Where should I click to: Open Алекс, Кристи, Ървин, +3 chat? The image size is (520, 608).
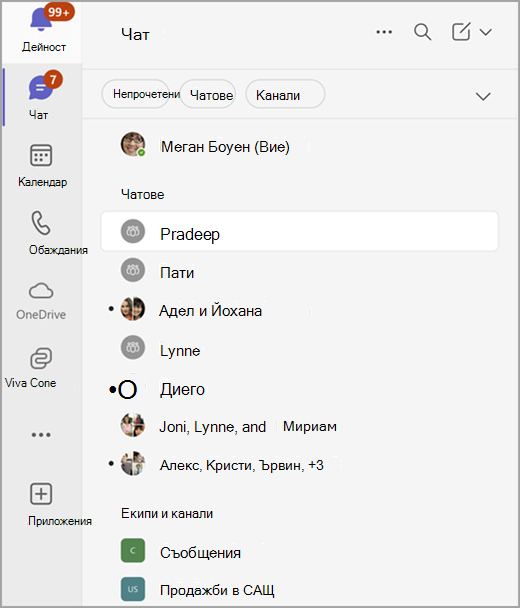(299, 464)
